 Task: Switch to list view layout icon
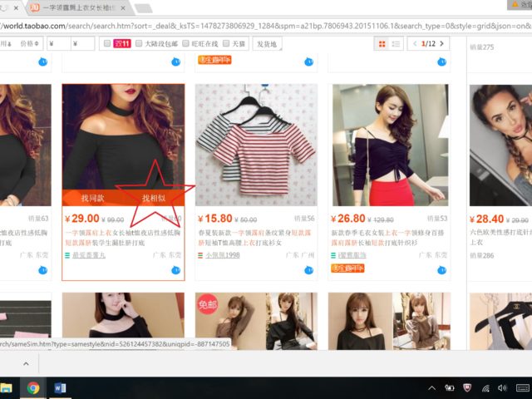coord(396,44)
